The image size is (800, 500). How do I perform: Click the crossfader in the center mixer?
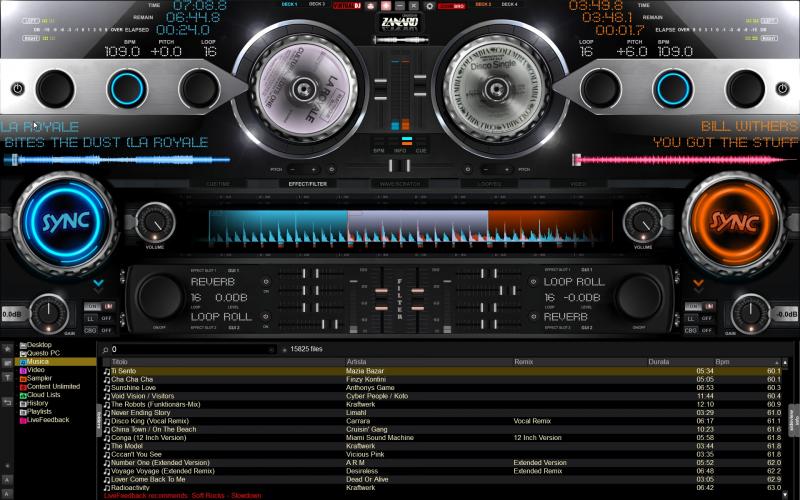click(400, 165)
